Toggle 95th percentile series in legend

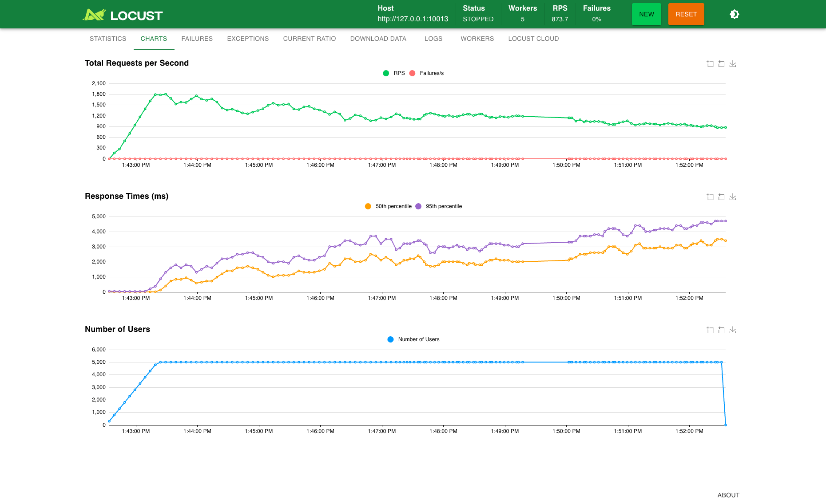pos(439,206)
